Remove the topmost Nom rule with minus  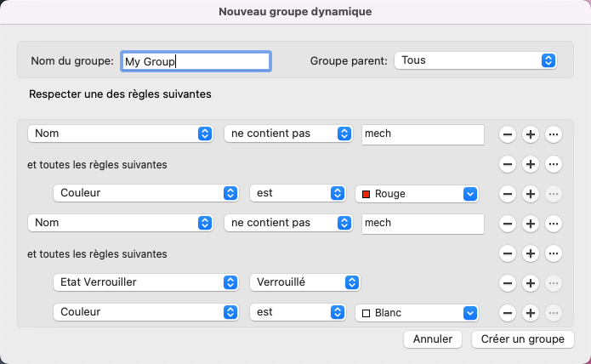click(507, 134)
